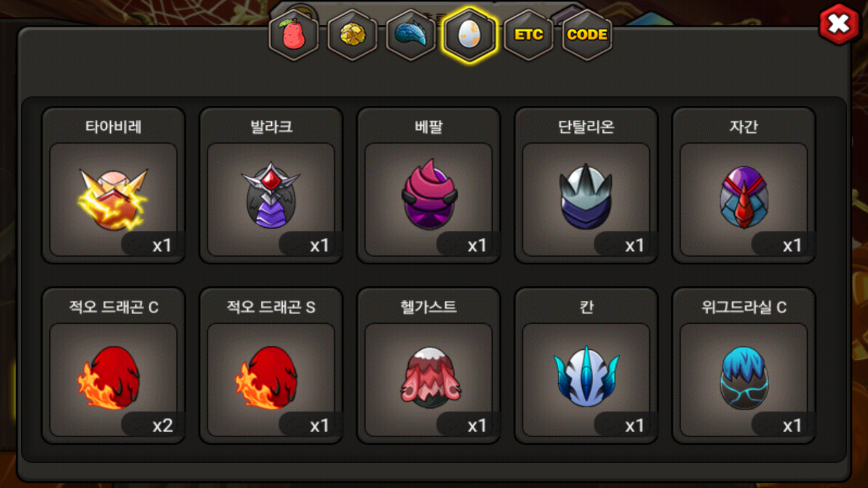
Task: Click the 타아비레 name label
Action: 113,127
